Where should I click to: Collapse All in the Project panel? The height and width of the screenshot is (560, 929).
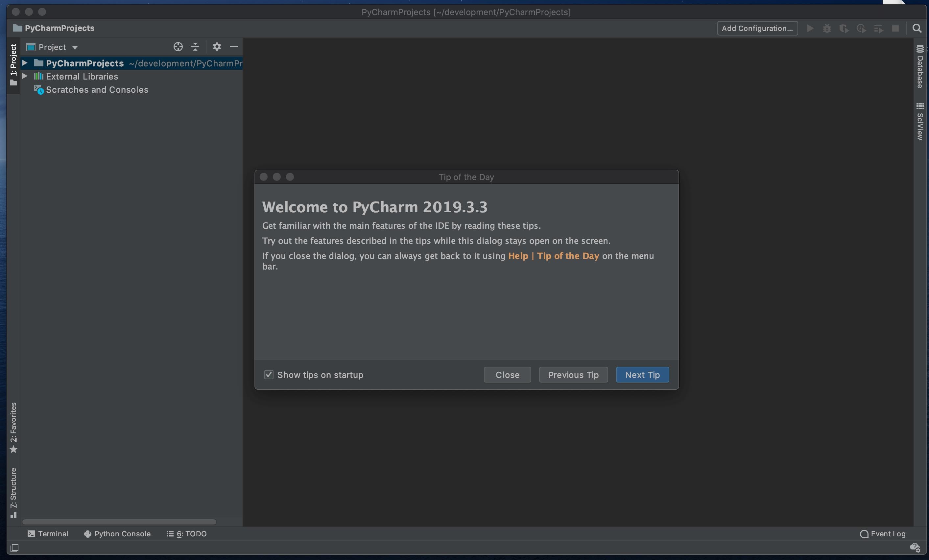pos(195,47)
